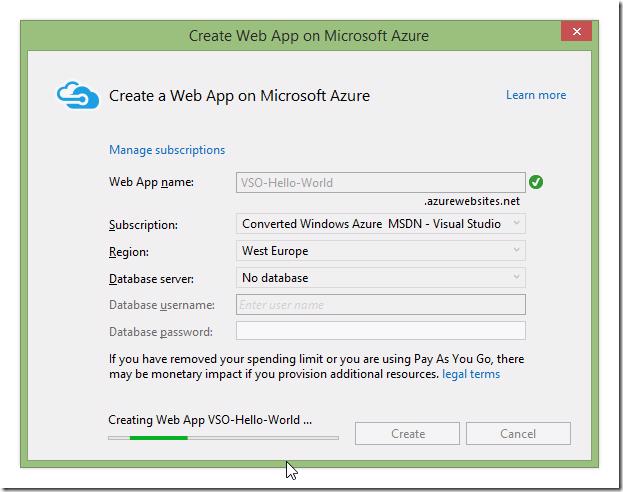Open the Database server dropdown

[381, 278]
